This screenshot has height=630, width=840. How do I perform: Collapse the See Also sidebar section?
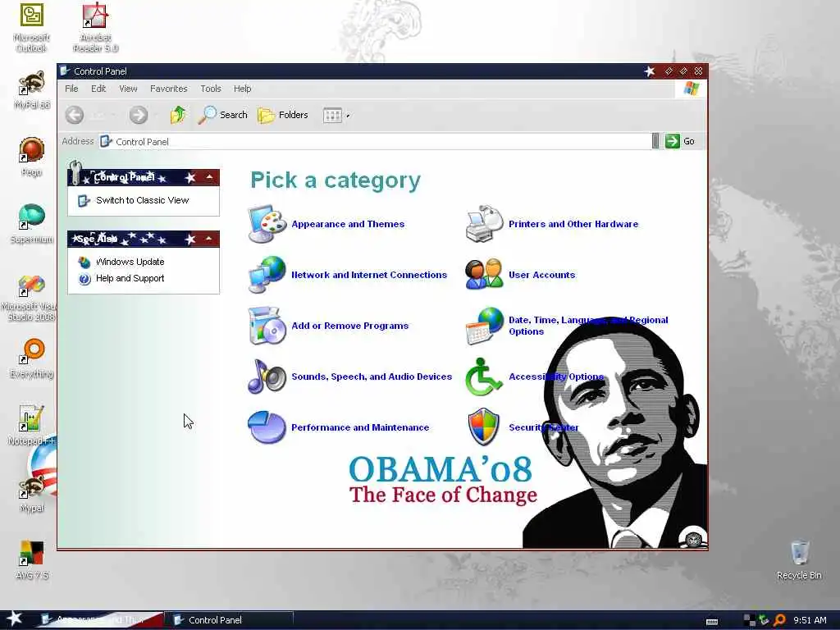pos(209,239)
